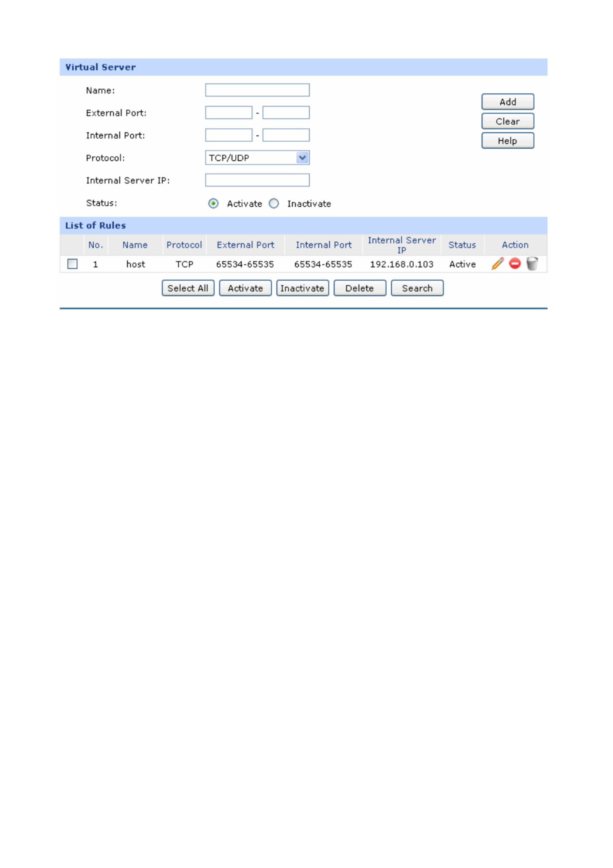Click the Select All button
Screen dimensions: 613x868
pos(188,288)
